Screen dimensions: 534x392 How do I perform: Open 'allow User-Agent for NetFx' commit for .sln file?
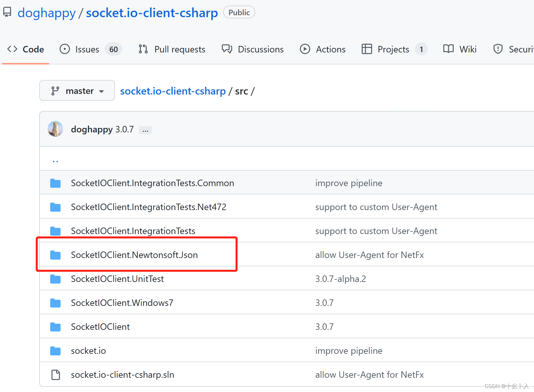click(369, 375)
